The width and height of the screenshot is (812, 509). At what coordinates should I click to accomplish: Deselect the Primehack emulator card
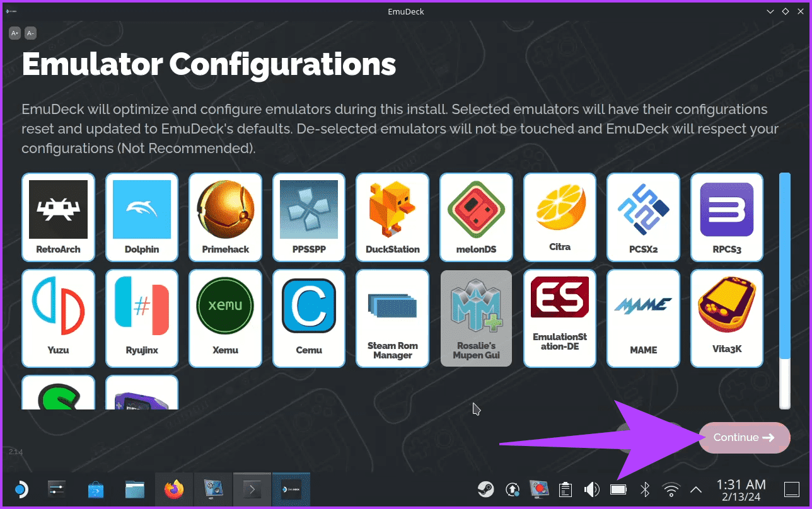[x=226, y=217]
